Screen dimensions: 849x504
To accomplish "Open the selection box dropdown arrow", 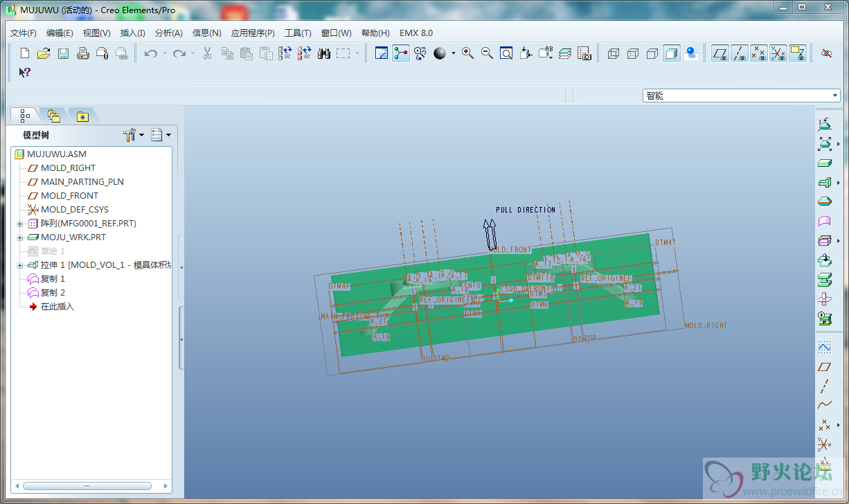I will click(357, 53).
